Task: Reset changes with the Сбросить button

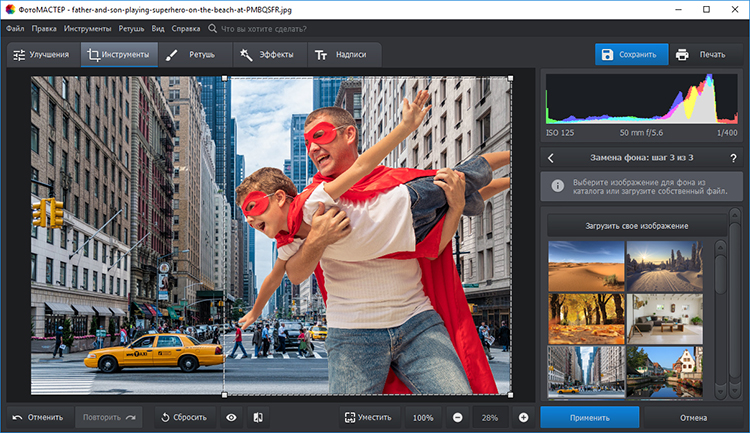Action: pyautogui.click(x=181, y=417)
